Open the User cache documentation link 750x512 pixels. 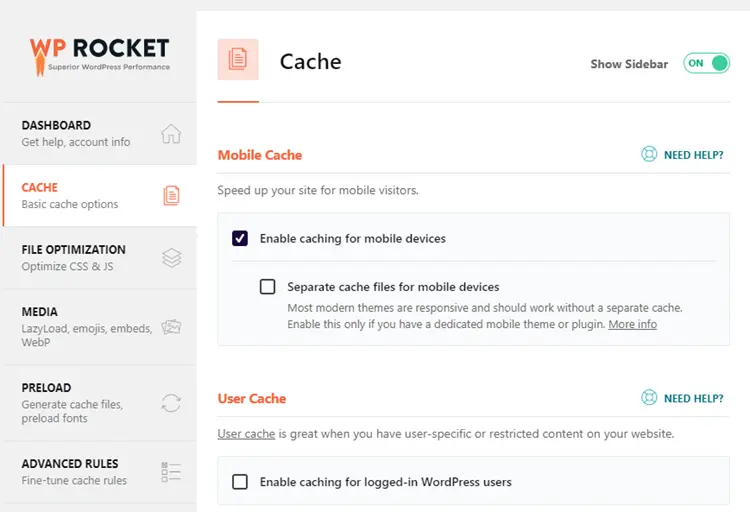coord(246,434)
